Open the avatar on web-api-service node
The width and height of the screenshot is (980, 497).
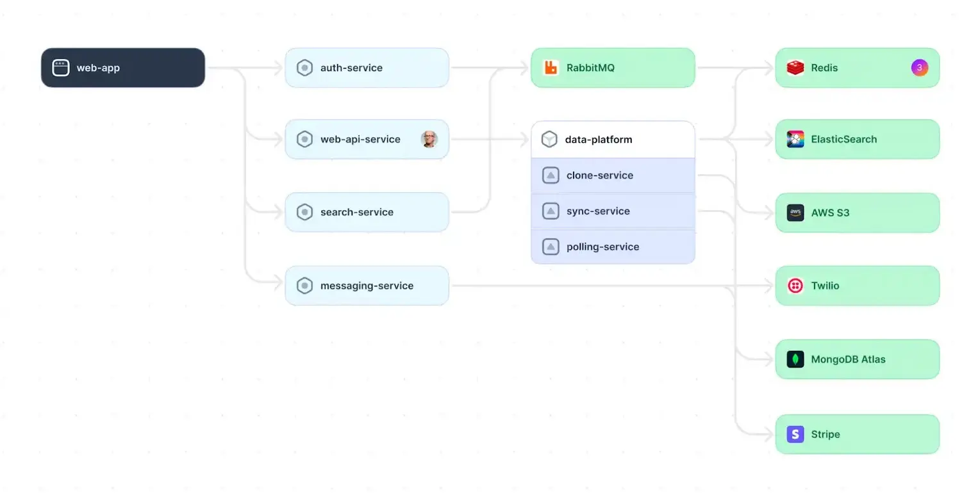(x=429, y=140)
